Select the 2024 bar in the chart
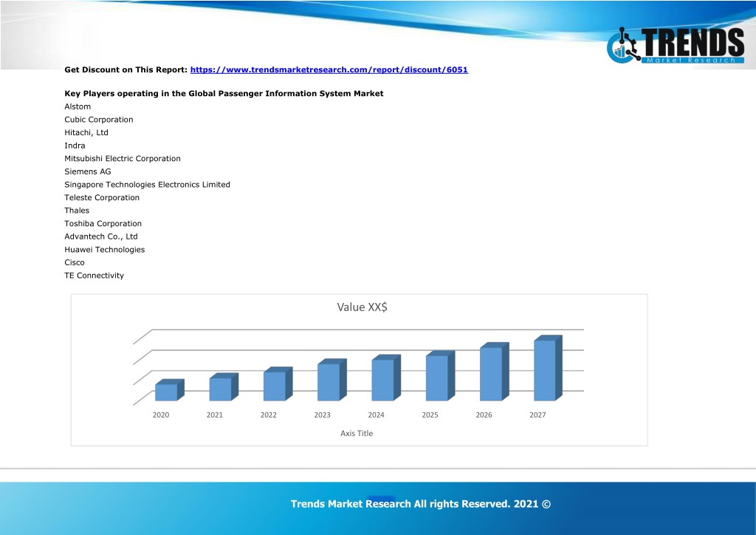 point(386,378)
